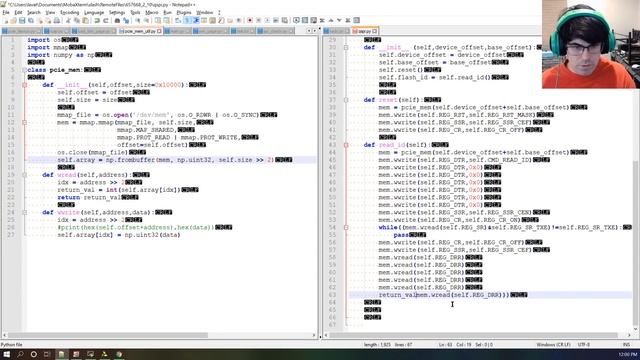
Task: Click the UTF-8 encoding status field
Action: [x=584, y=344]
